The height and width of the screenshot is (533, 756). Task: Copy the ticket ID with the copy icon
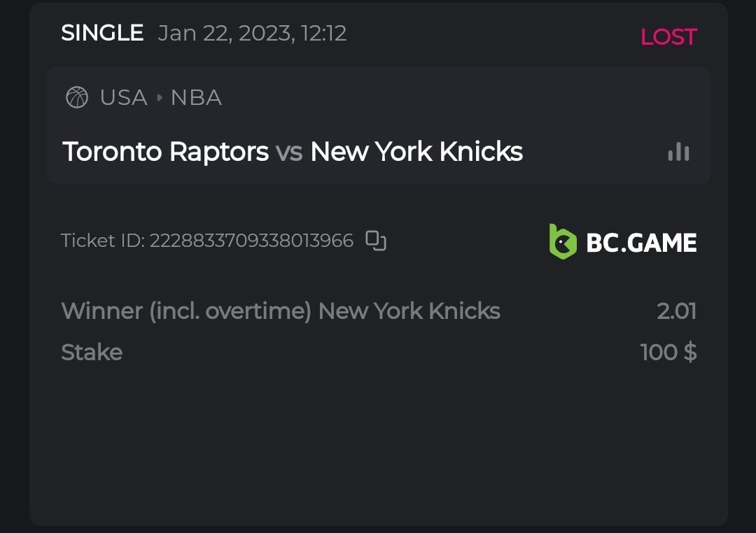point(376,241)
